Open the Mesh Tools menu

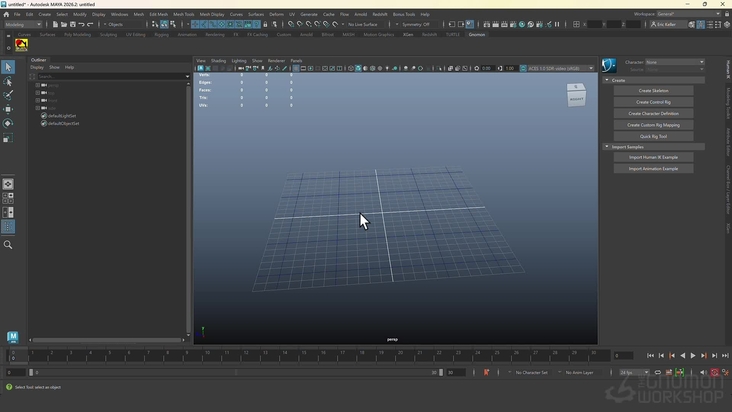(184, 14)
